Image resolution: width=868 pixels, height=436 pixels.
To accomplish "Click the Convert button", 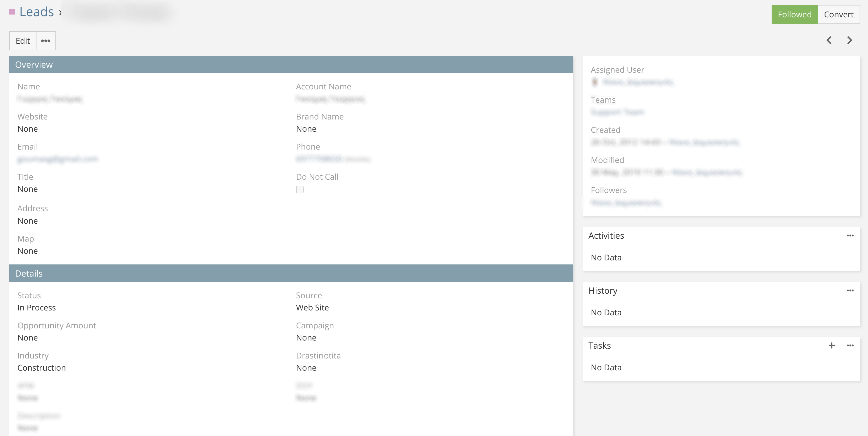I will [838, 14].
